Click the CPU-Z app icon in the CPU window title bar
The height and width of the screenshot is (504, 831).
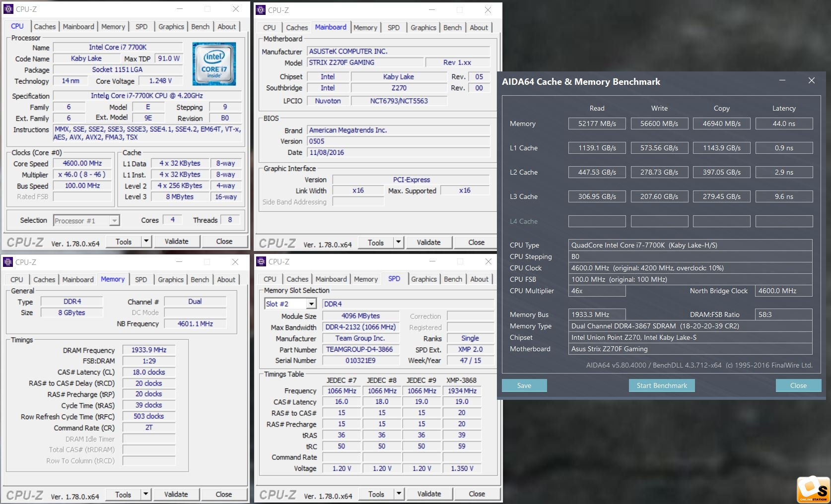[8, 9]
